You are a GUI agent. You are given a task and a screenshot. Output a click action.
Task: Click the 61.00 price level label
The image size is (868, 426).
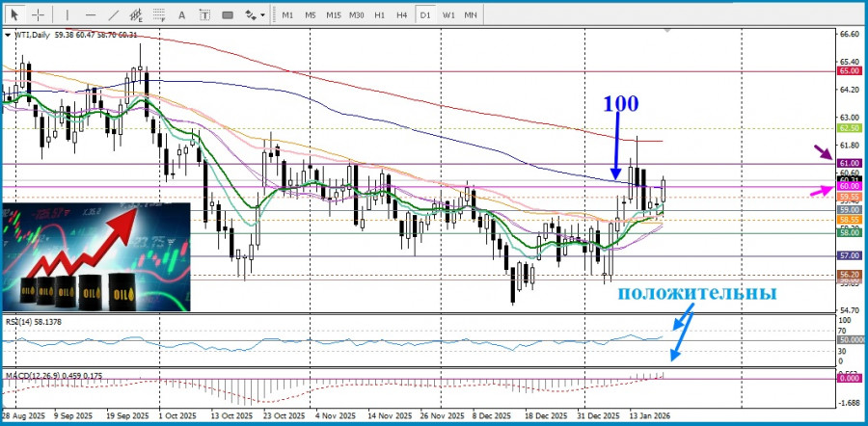(x=850, y=164)
